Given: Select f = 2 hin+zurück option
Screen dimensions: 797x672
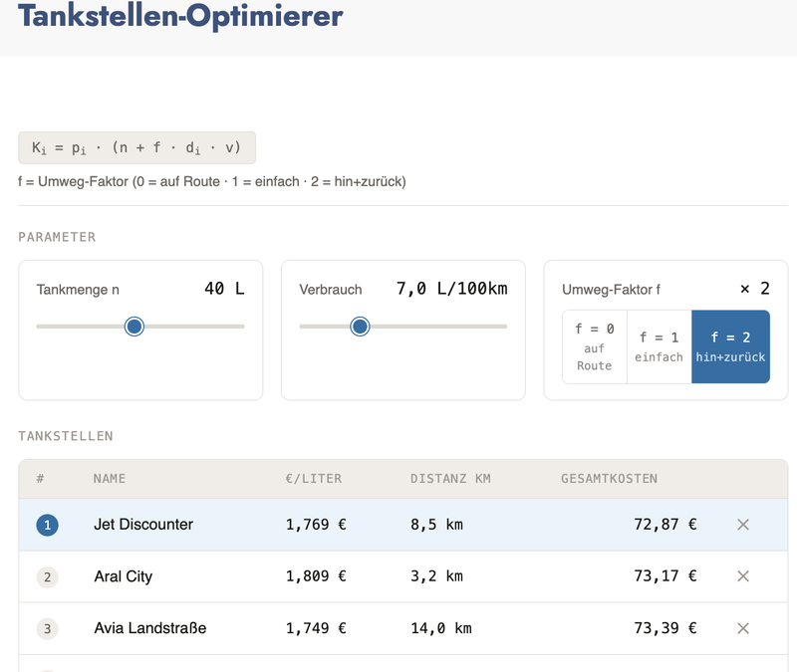Looking at the screenshot, I should [730, 346].
